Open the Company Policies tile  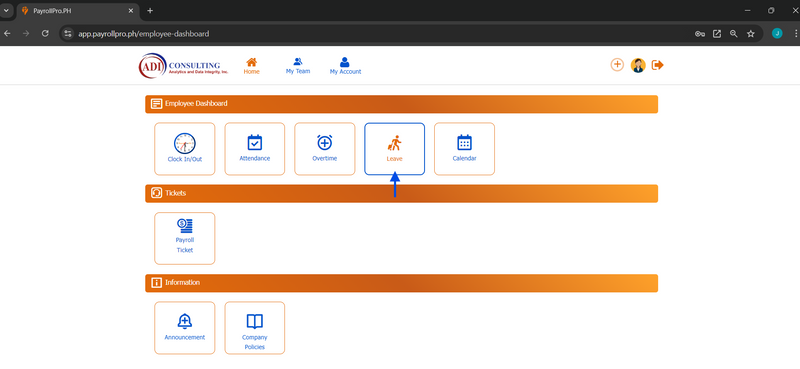(255, 328)
